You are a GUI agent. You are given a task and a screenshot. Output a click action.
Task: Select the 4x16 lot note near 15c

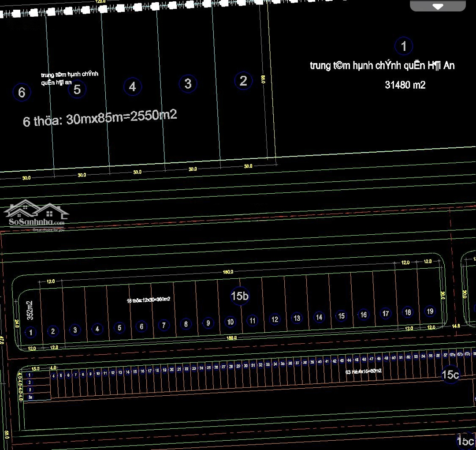[364, 371]
